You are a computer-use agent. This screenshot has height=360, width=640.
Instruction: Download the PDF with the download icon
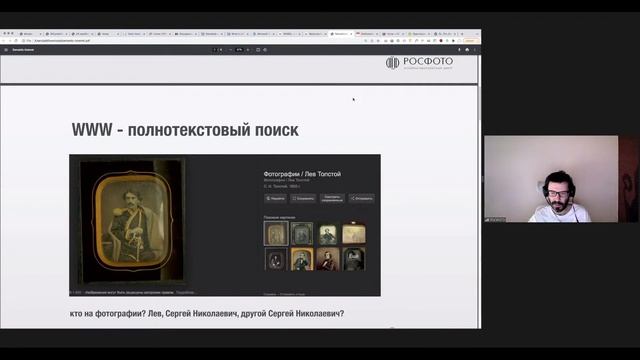tap(459, 50)
